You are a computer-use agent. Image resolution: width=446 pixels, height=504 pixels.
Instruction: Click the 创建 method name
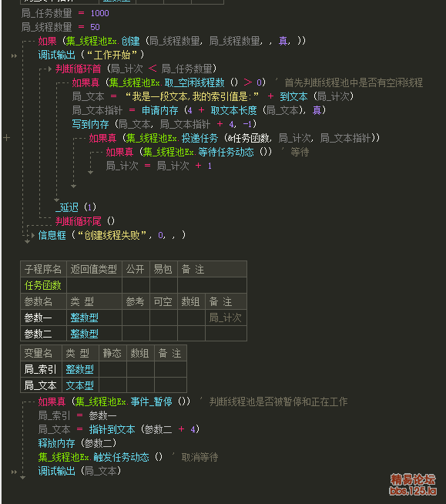click(x=130, y=41)
